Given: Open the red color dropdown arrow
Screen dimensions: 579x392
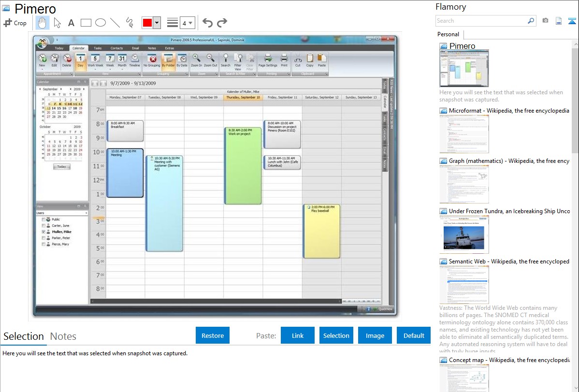Looking at the screenshot, I should click(157, 23).
